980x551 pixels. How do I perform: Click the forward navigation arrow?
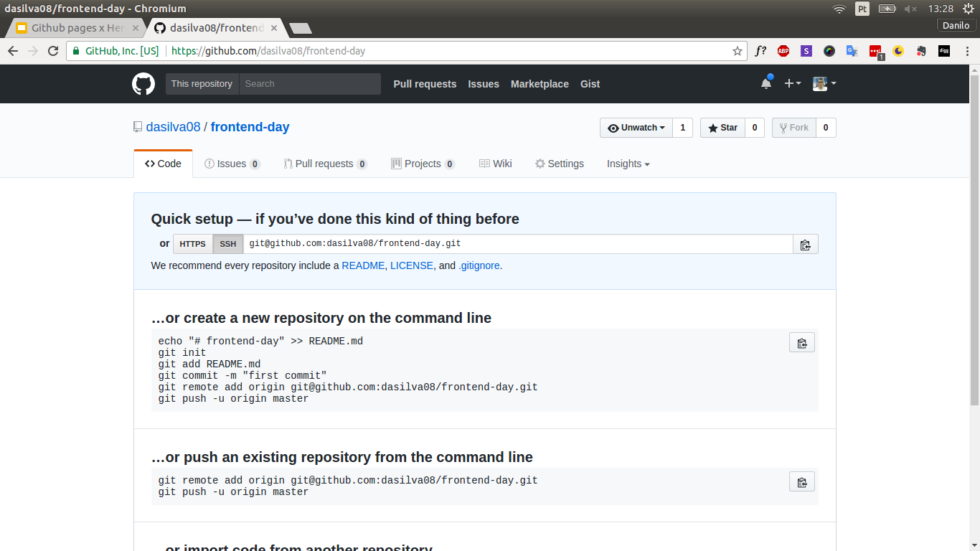(33, 51)
